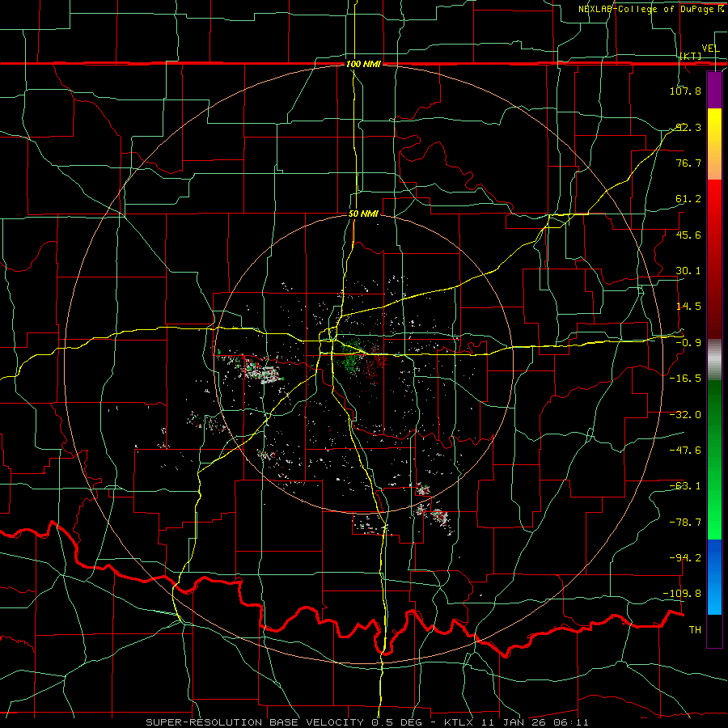Pick the yellow-orange segment of color bar

click(714, 144)
